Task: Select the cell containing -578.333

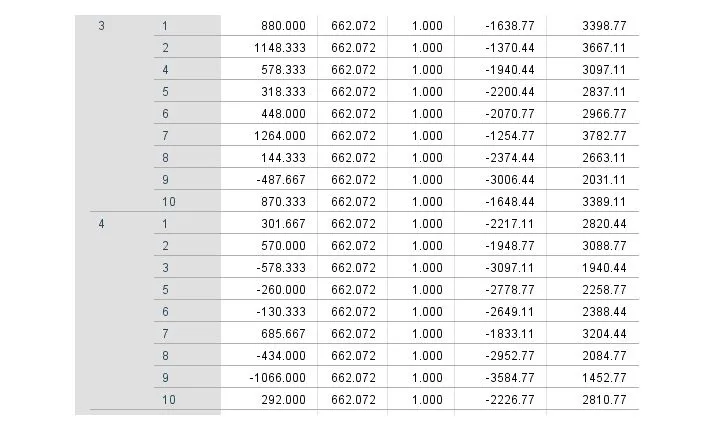Action: (x=280, y=268)
